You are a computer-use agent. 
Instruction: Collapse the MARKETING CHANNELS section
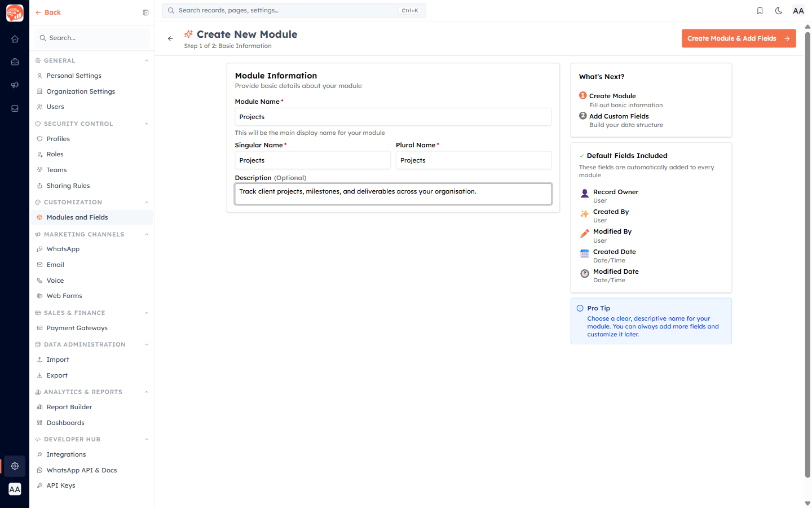(147, 234)
